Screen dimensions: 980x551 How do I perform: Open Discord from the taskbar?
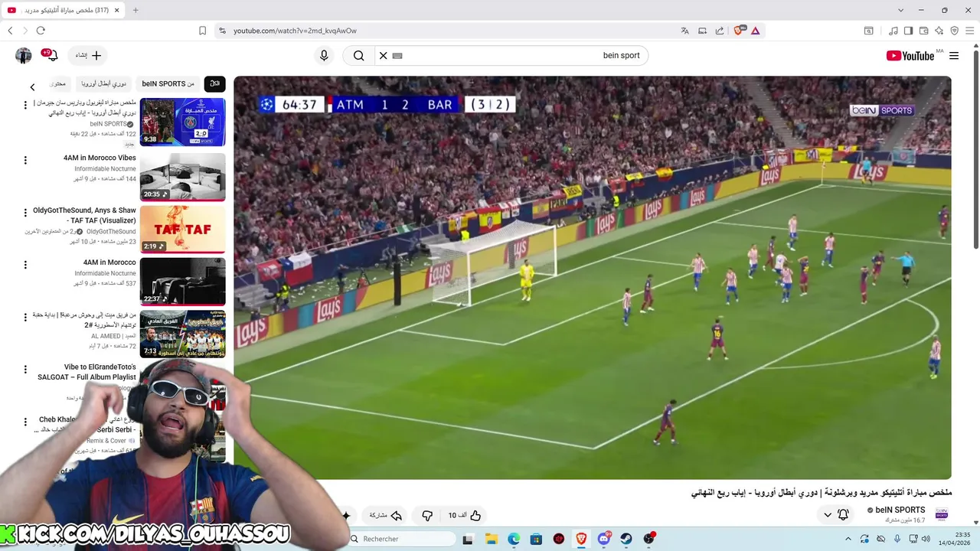[x=604, y=539]
